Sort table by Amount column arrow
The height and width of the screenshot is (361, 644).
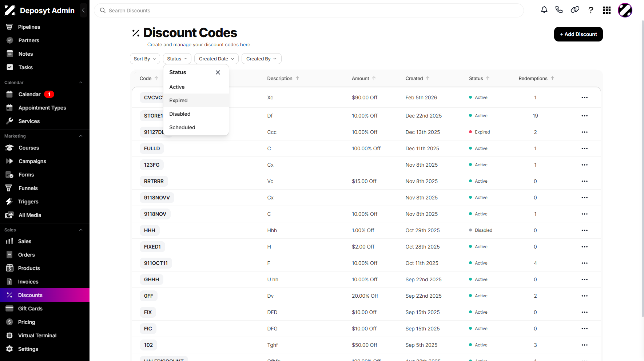point(374,78)
